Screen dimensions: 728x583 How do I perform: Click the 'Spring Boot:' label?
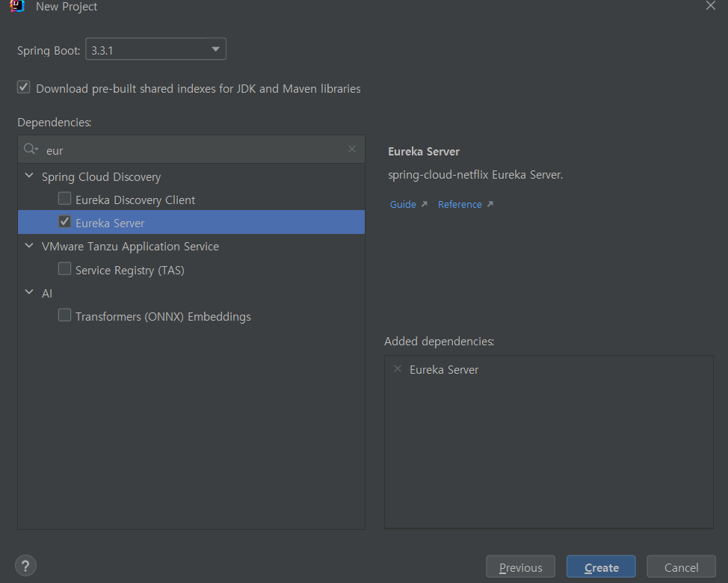[49, 51]
